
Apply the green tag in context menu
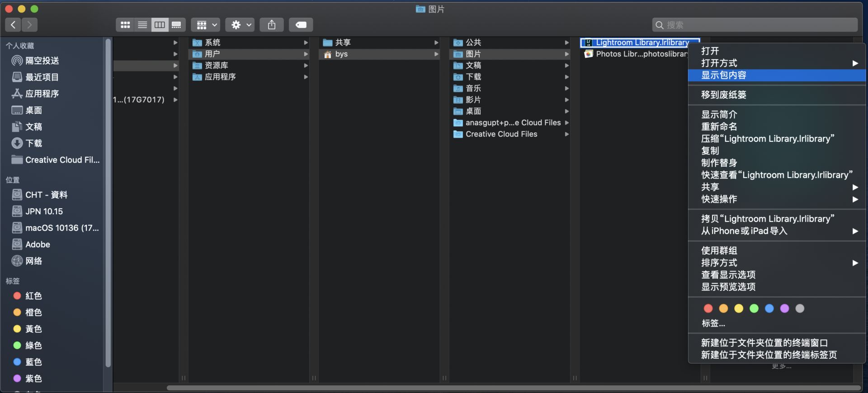click(x=754, y=309)
